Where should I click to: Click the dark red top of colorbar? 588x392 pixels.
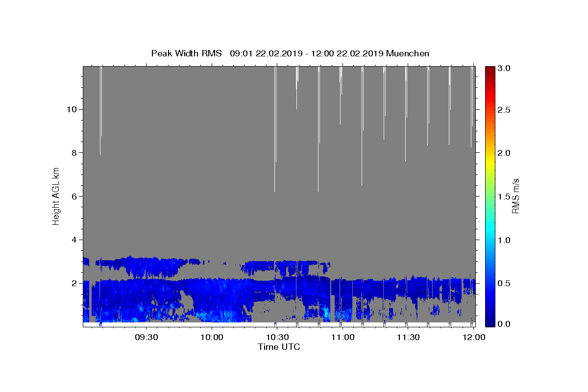point(490,70)
